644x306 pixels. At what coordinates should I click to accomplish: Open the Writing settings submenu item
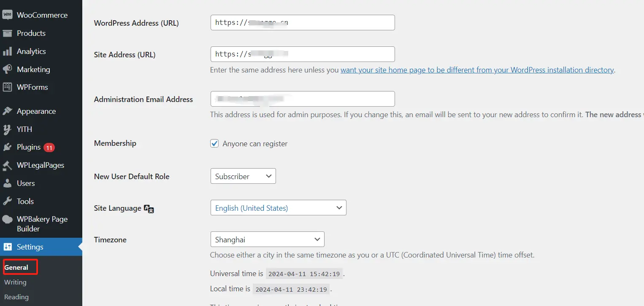click(15, 282)
